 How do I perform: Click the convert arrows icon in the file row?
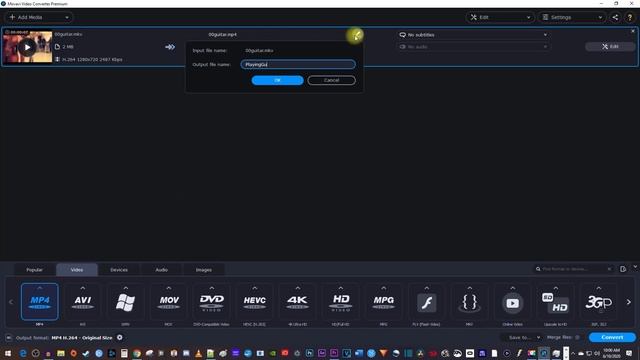(170, 47)
